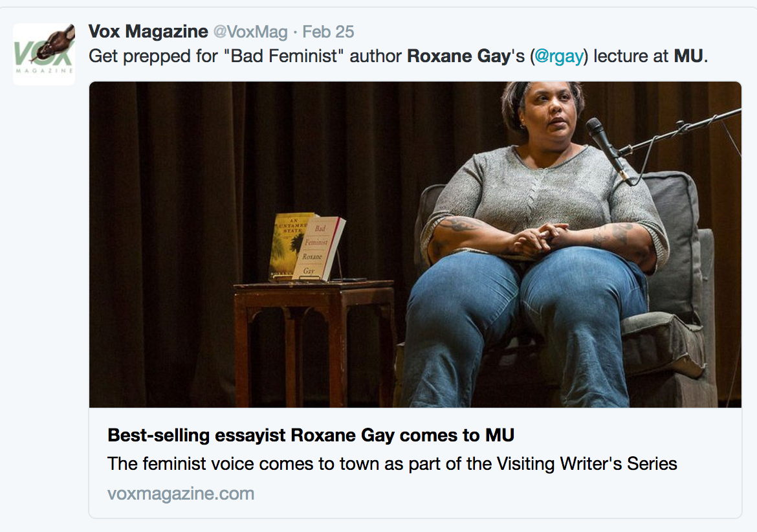Viewport: 757px width, 532px height.
Task: Click the @rgay mention link
Action: coord(560,56)
